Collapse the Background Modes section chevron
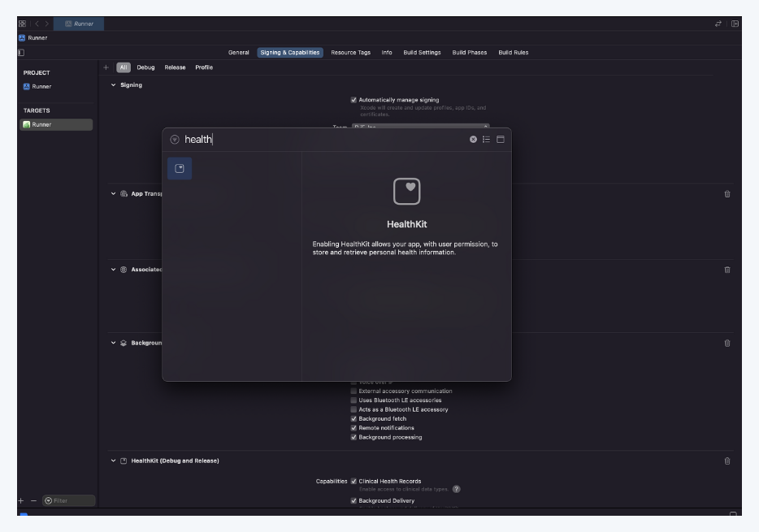The height and width of the screenshot is (532, 759). coord(113,343)
